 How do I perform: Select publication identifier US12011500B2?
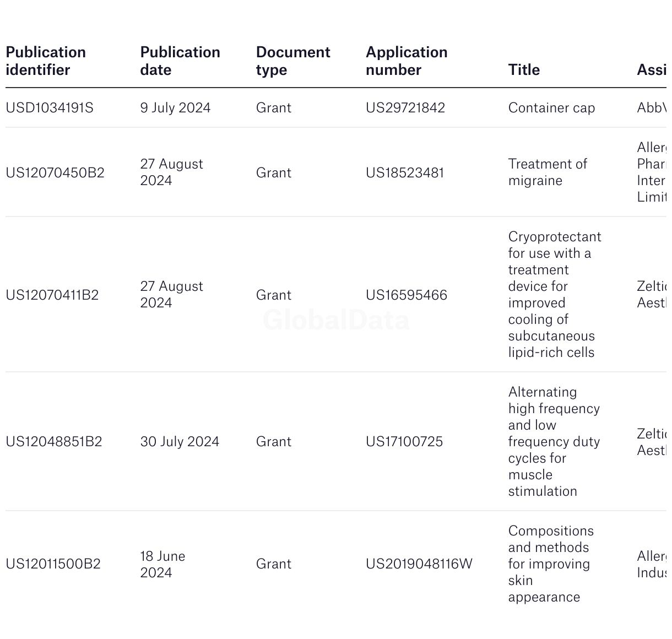pyautogui.click(x=53, y=564)
